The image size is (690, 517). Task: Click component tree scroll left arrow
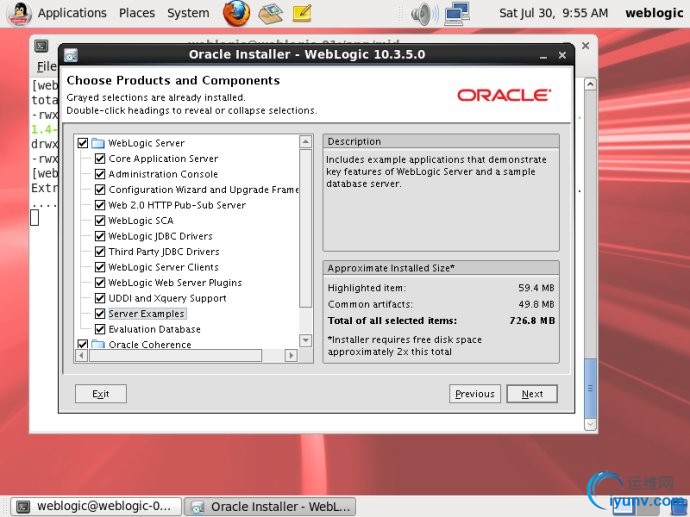(x=81, y=355)
